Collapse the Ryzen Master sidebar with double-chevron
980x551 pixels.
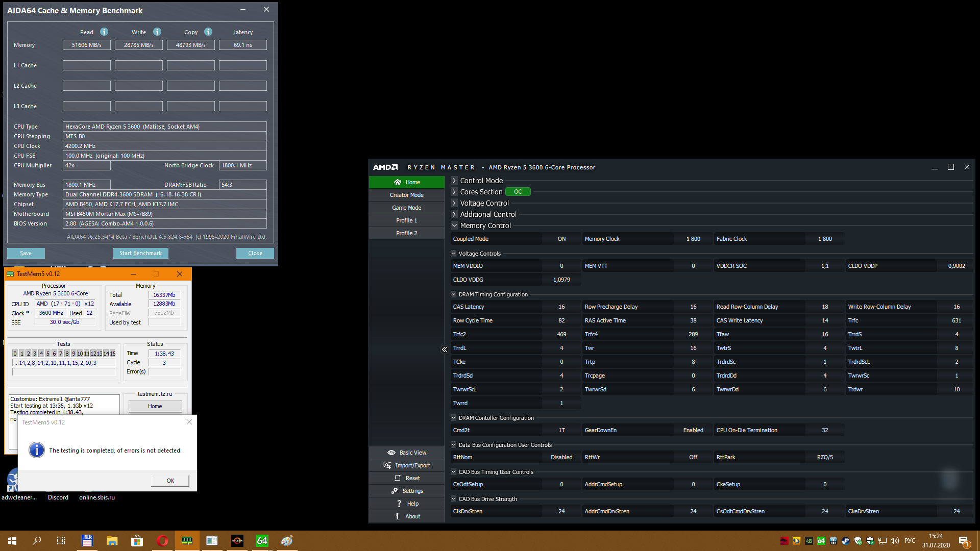(x=444, y=349)
